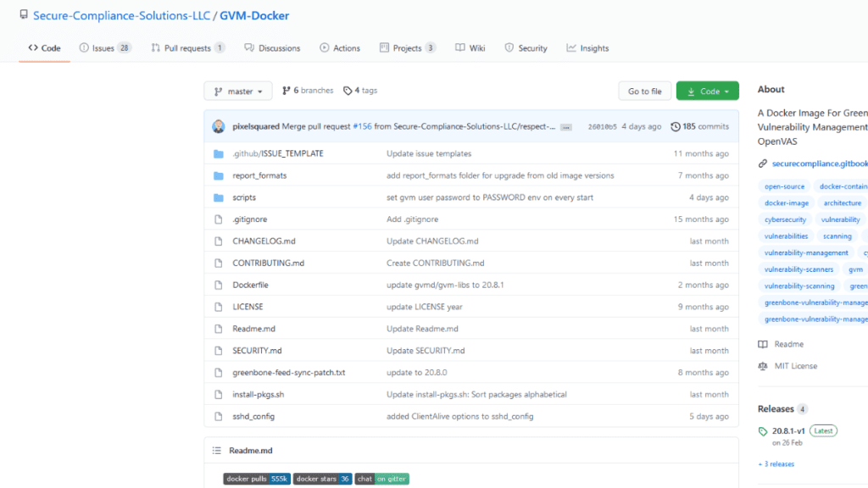868x488 pixels.
Task: Click the docker-image topic tag
Action: click(x=787, y=203)
